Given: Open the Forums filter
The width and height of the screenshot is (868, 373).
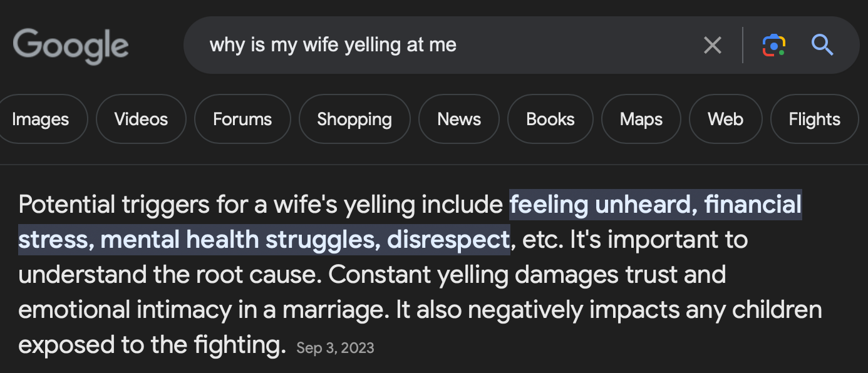Looking at the screenshot, I should (x=242, y=119).
